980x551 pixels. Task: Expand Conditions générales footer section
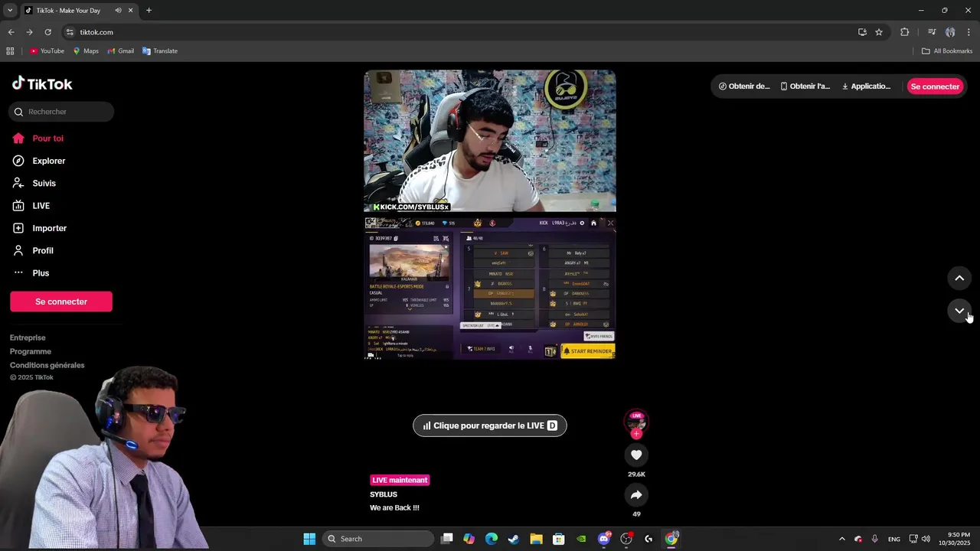pyautogui.click(x=47, y=365)
